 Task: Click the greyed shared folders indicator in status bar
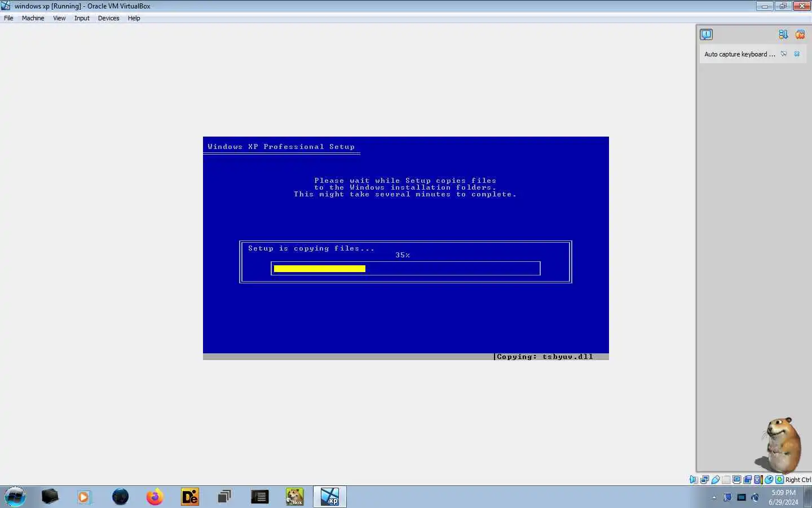[726, 480]
